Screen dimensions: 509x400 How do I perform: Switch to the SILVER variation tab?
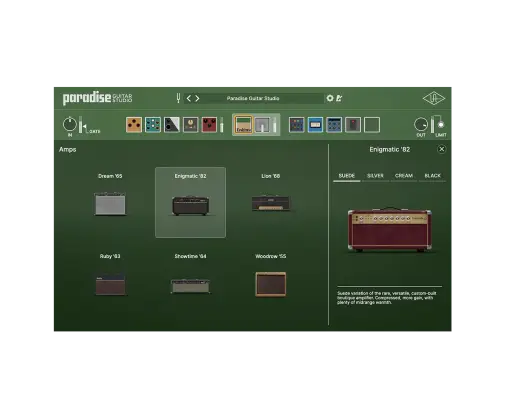pos(375,176)
